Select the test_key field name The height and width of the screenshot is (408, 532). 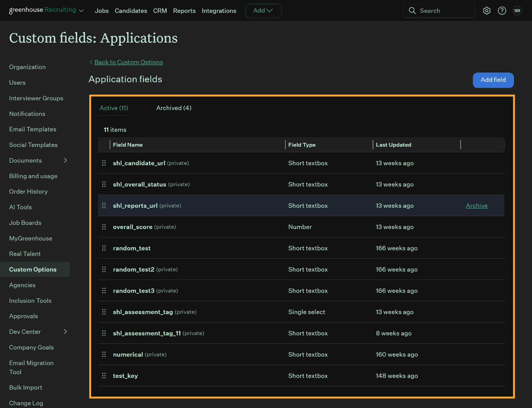(125, 376)
